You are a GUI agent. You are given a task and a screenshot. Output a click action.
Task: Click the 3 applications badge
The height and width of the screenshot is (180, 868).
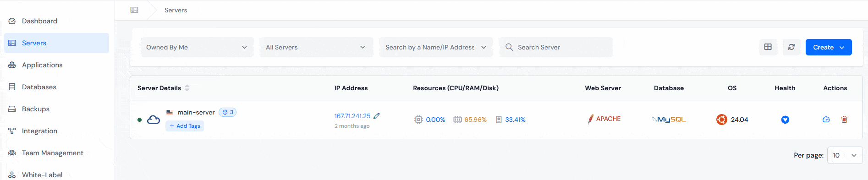[228, 112]
